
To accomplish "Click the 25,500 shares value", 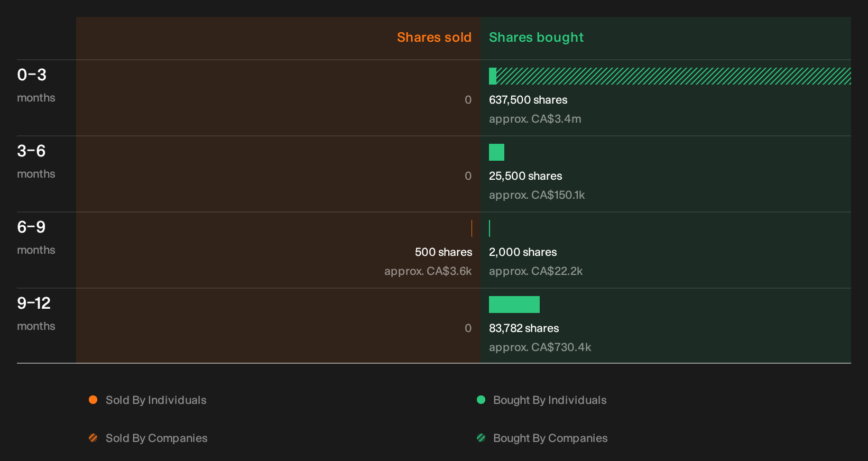I will pyautogui.click(x=525, y=176).
